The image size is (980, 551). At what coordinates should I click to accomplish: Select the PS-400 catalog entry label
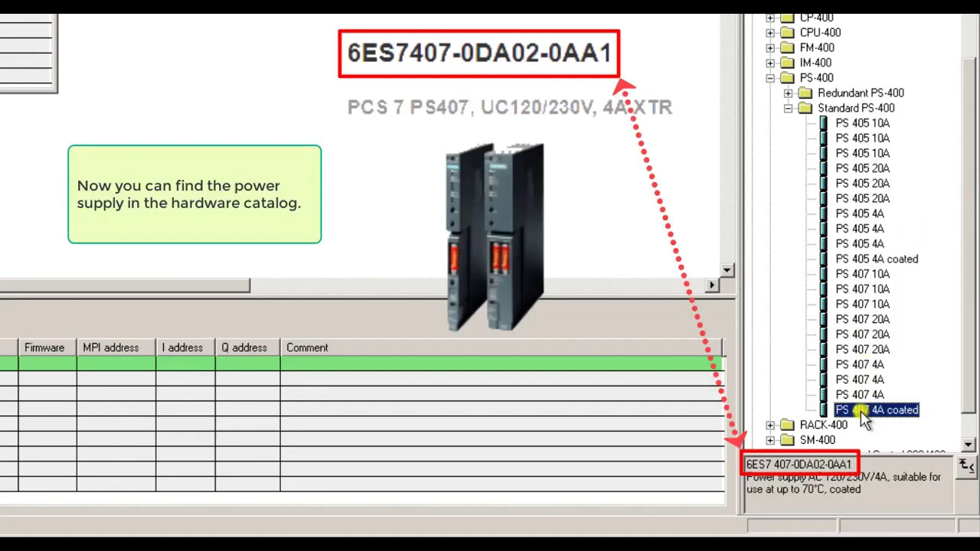click(816, 78)
